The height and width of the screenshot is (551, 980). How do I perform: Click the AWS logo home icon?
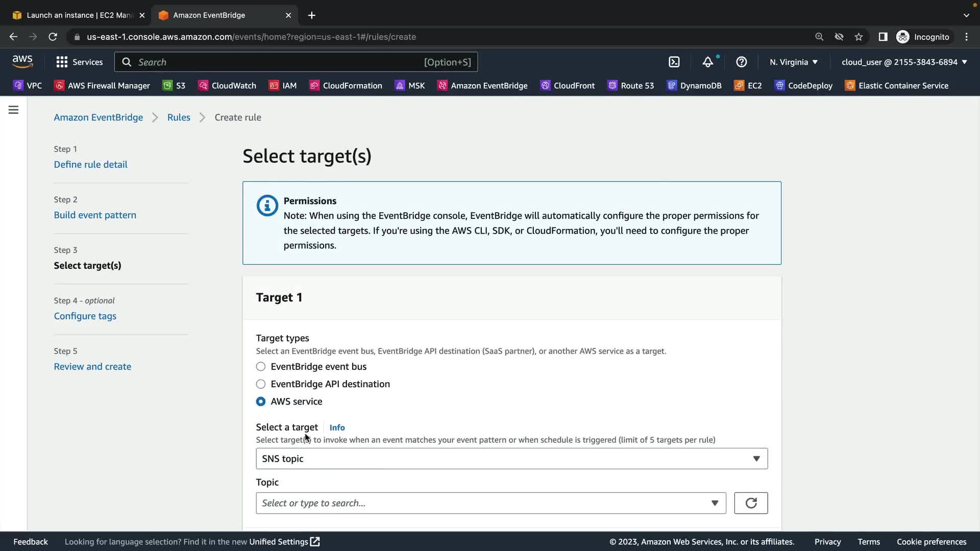(x=22, y=62)
